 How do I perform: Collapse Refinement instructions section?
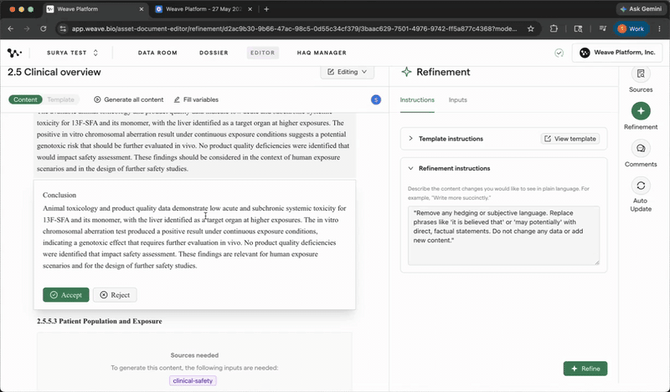tap(411, 168)
